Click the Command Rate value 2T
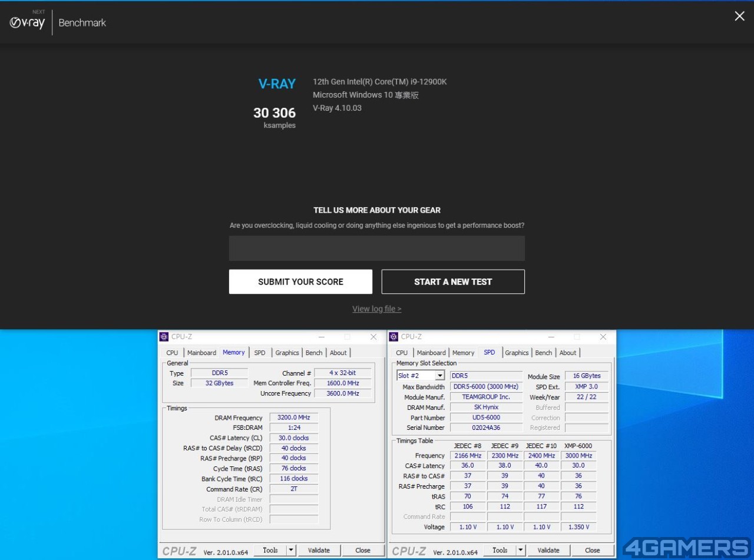 click(x=294, y=489)
